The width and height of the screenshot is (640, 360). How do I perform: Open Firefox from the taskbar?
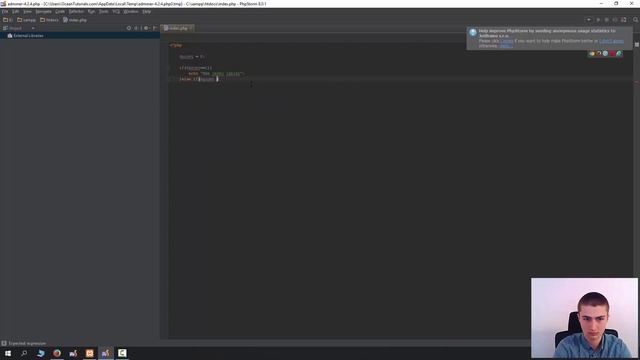coord(57,353)
